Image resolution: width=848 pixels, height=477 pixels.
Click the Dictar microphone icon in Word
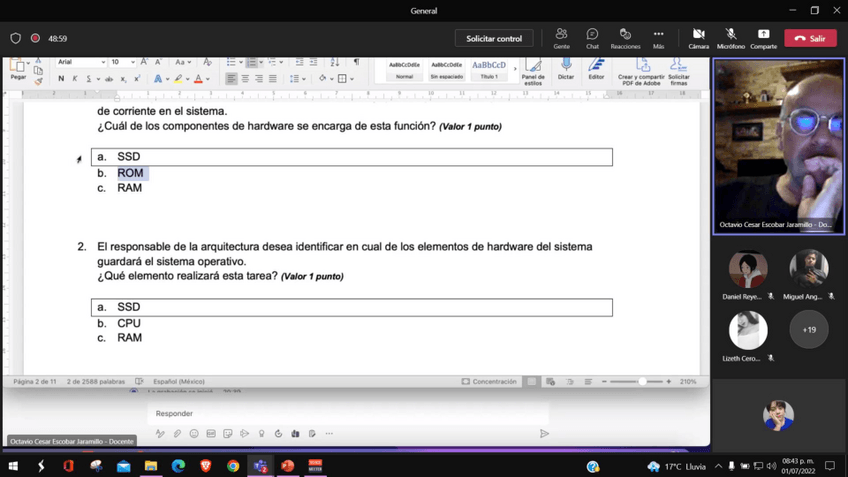(566, 68)
